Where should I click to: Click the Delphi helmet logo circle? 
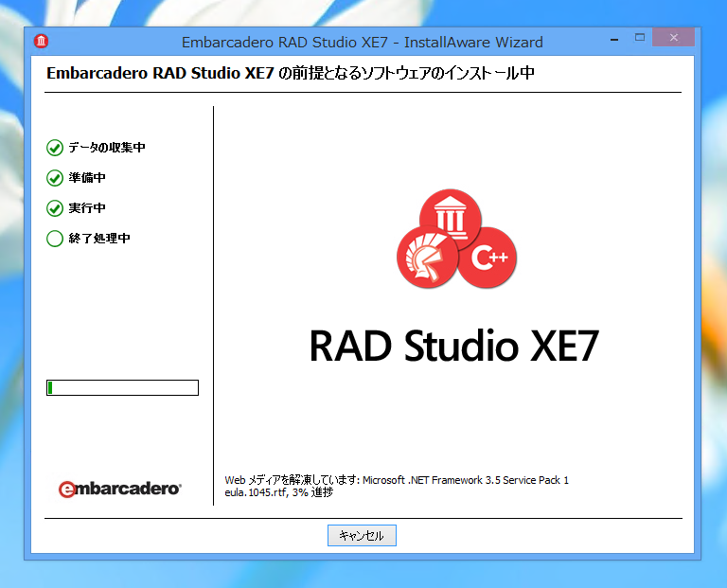click(x=427, y=258)
